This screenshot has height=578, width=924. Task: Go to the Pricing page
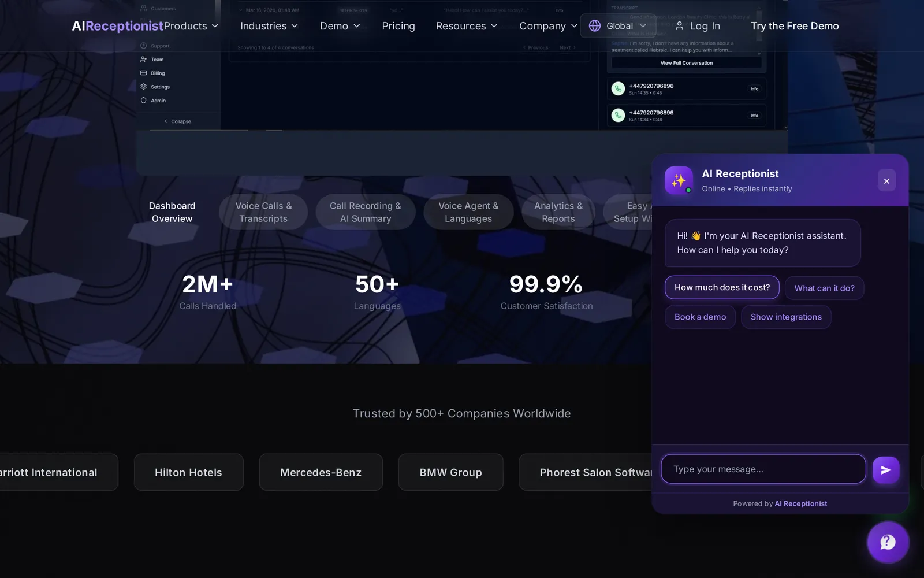(398, 26)
